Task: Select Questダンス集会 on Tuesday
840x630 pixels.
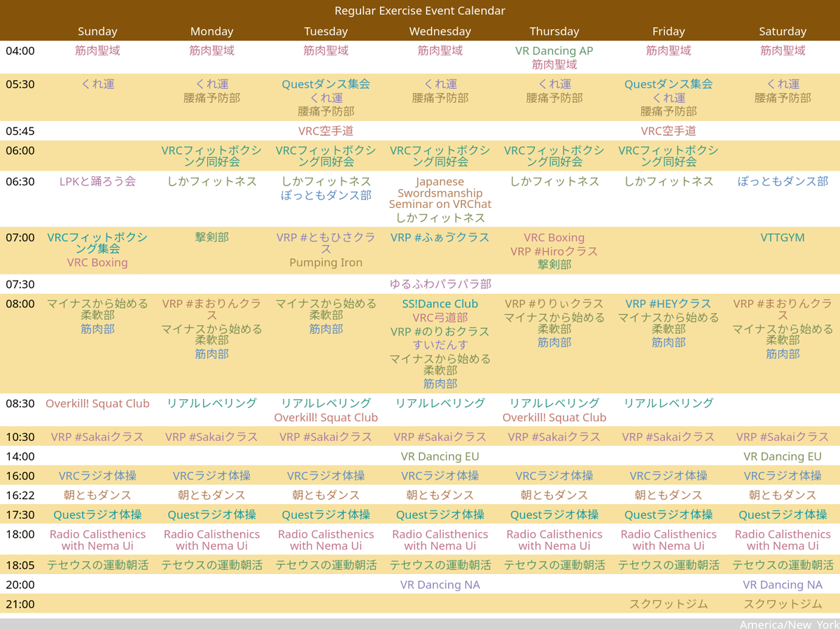Action: (326, 84)
